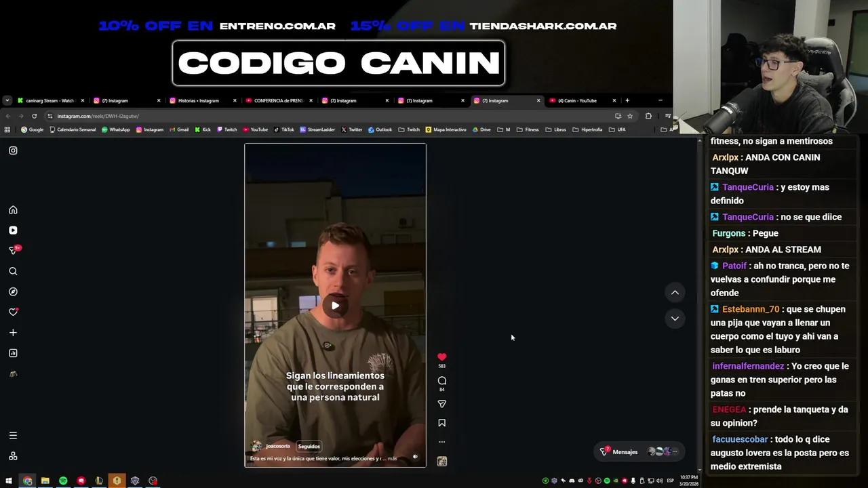
Task: Reload the page in the browser
Action: [x=34, y=116]
